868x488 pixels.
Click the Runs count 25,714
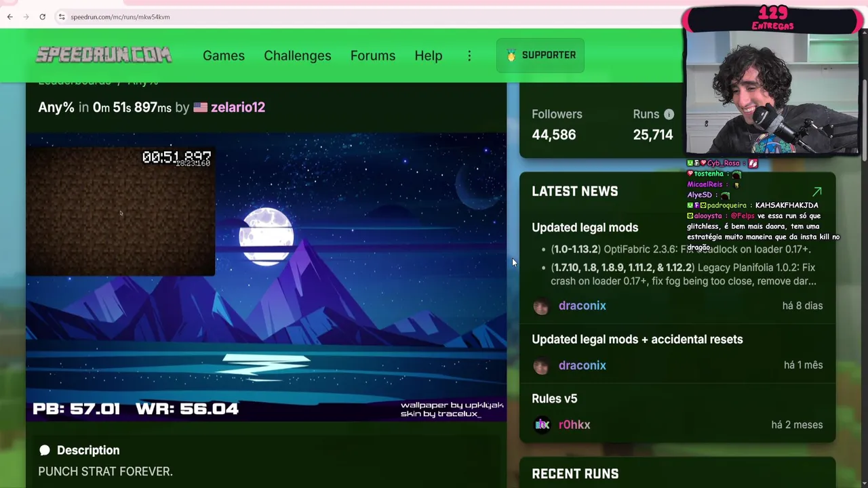(653, 135)
